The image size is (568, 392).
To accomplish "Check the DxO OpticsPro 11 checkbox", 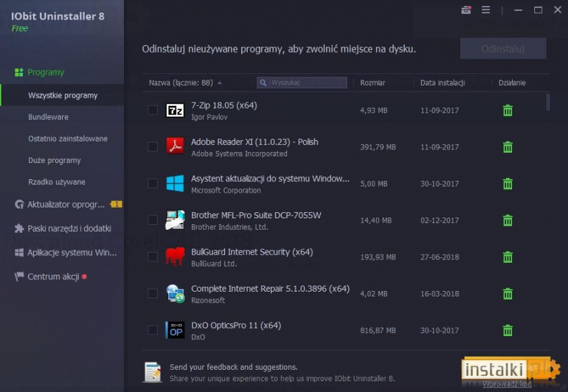I will tap(152, 330).
